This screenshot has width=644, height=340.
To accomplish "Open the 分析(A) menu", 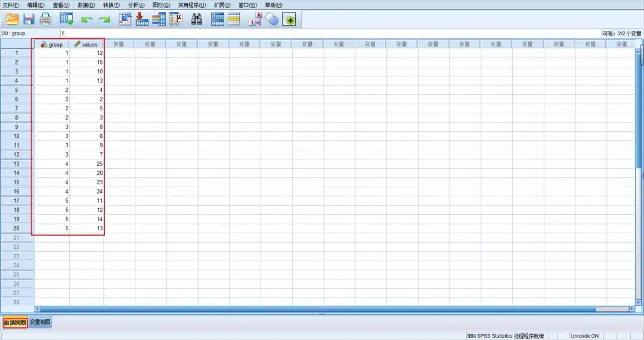I will point(137,5).
